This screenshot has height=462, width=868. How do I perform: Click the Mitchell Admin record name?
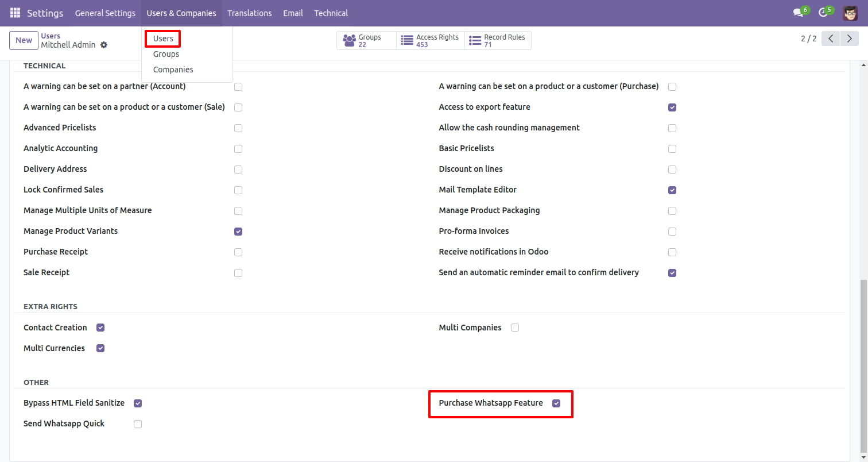pyautogui.click(x=68, y=45)
